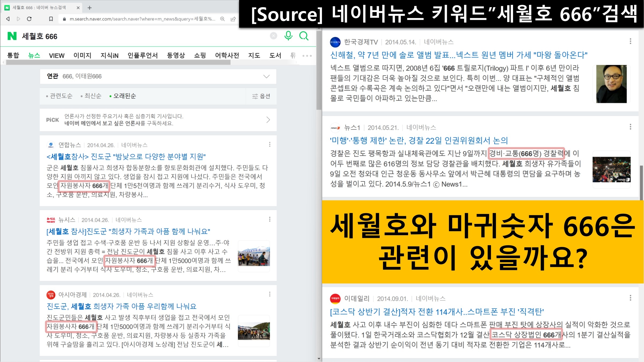The image size is (644, 362).
Task: Reload the page with browser refresh icon
Action: tap(29, 19)
